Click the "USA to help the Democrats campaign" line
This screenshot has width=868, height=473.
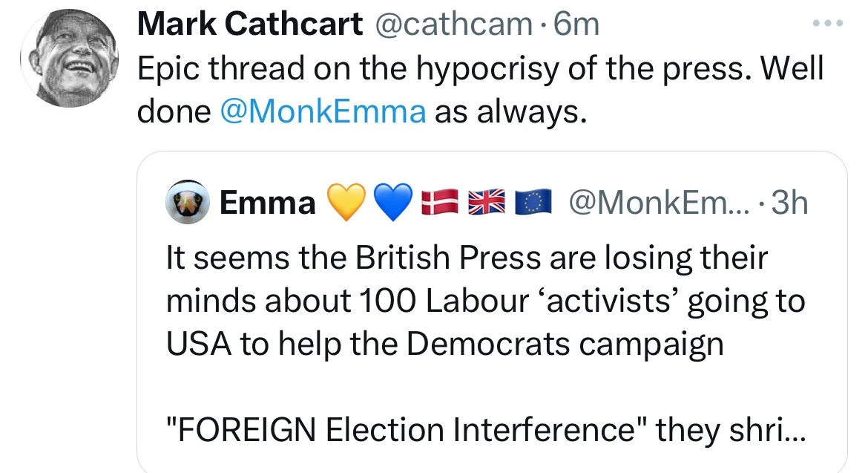[x=445, y=344]
